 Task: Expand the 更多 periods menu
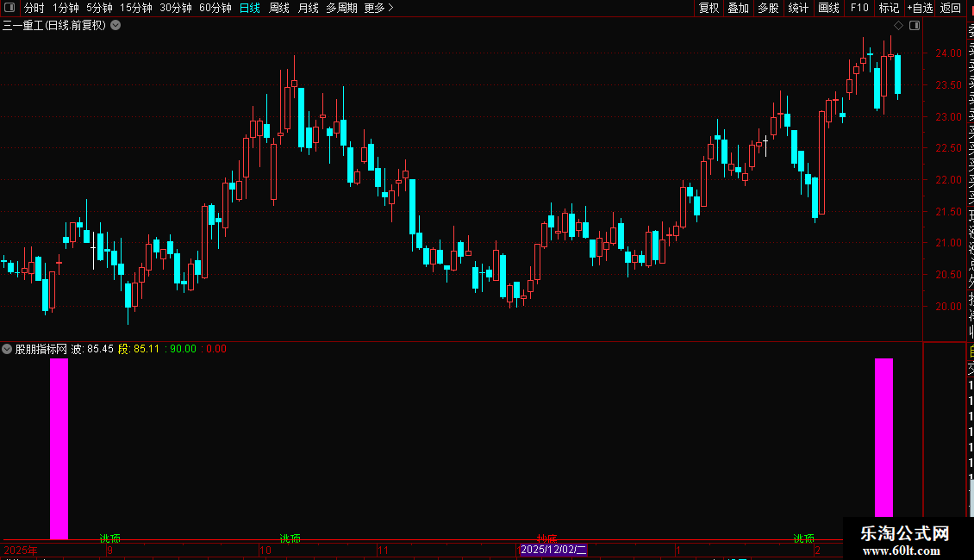379,8
